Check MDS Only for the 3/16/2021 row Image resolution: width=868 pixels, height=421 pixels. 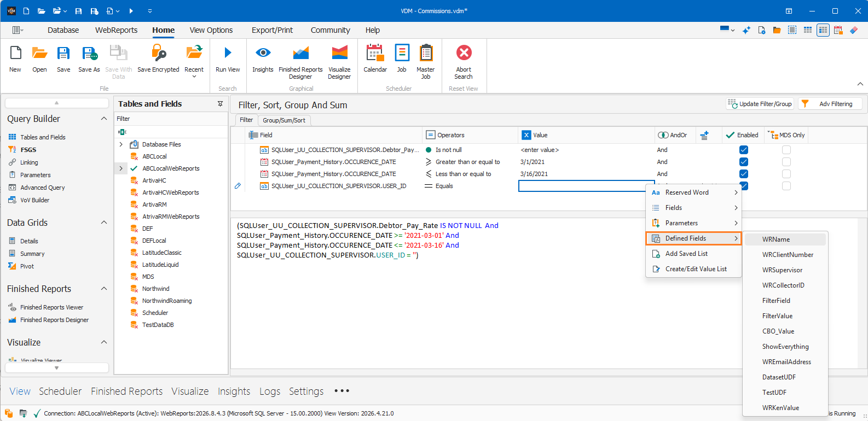tap(786, 174)
